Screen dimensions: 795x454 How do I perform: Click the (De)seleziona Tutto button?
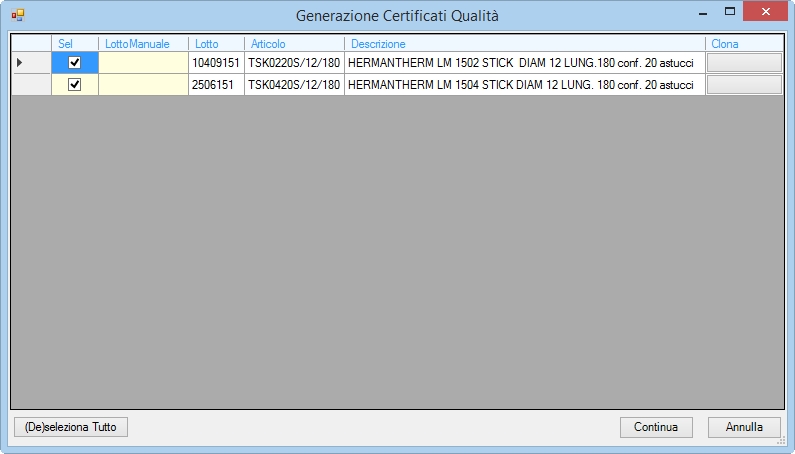[70, 427]
